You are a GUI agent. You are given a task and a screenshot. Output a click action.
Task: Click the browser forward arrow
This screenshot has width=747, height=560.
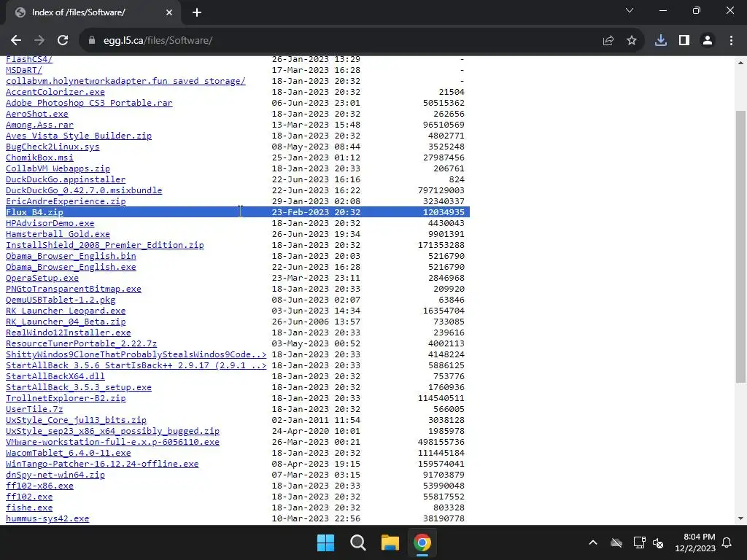pos(39,41)
